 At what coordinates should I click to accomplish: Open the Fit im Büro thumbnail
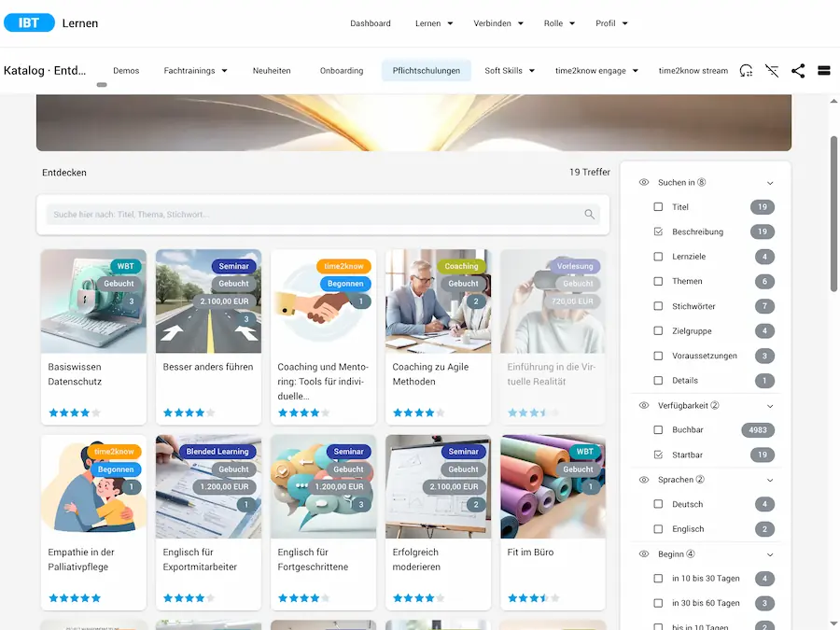coord(553,486)
